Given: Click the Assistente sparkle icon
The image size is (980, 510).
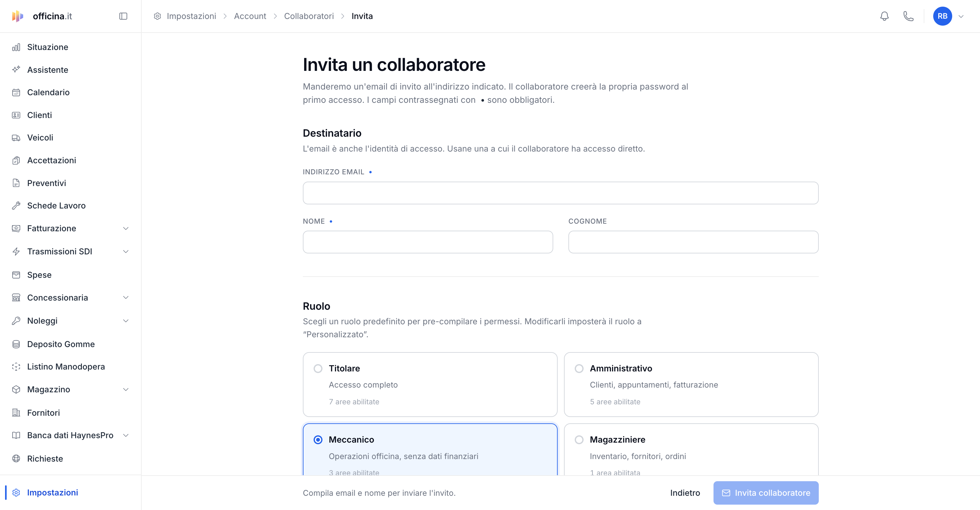Looking at the screenshot, I should point(16,70).
